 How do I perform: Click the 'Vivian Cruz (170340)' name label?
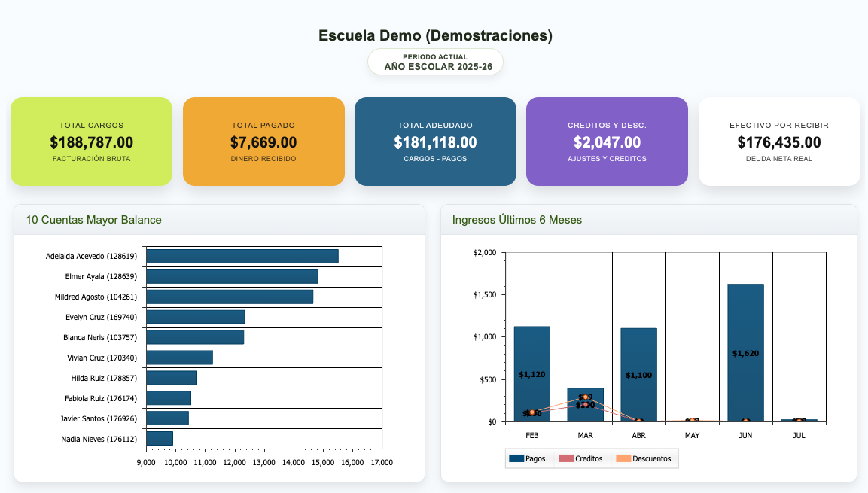102,358
